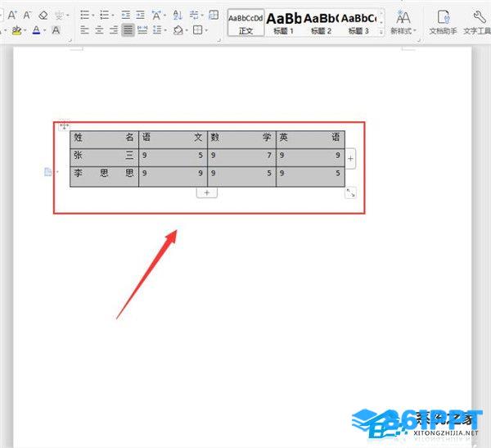Click the borders icon

coord(197,30)
